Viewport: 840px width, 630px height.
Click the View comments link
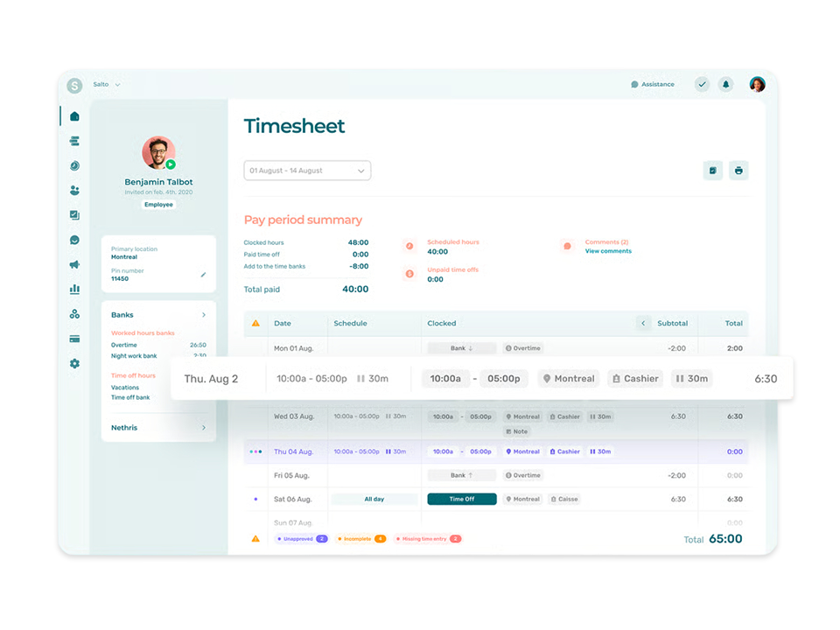(x=607, y=251)
